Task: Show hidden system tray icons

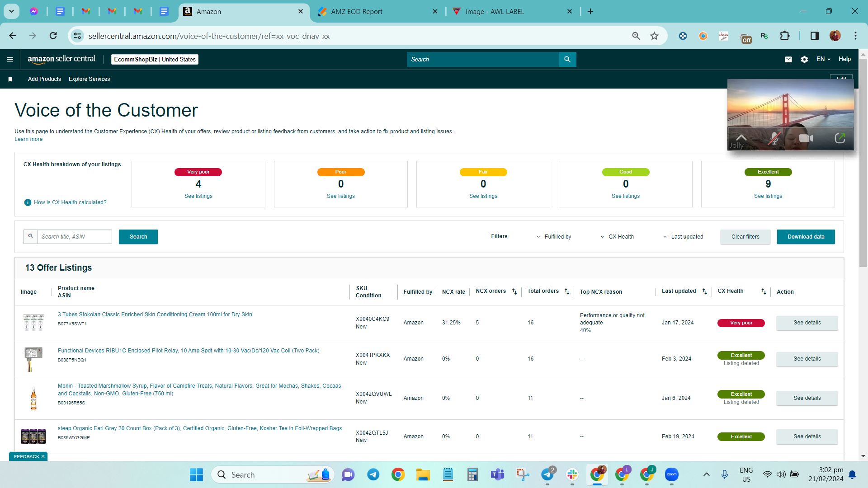Action: click(x=706, y=474)
